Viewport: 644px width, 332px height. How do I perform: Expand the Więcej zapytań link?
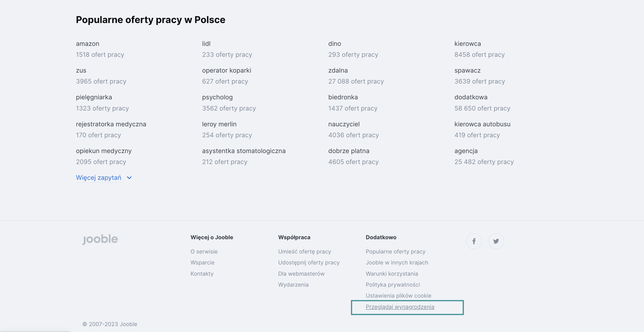click(x=99, y=178)
